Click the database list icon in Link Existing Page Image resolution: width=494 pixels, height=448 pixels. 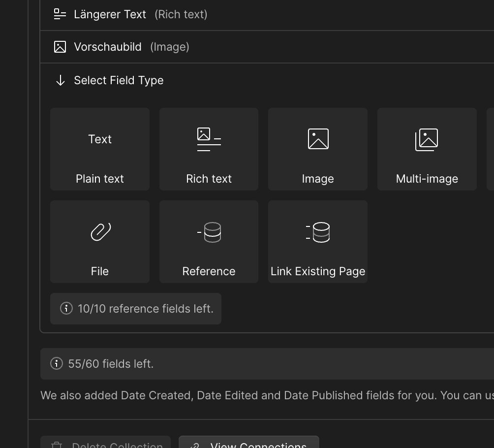point(317,232)
